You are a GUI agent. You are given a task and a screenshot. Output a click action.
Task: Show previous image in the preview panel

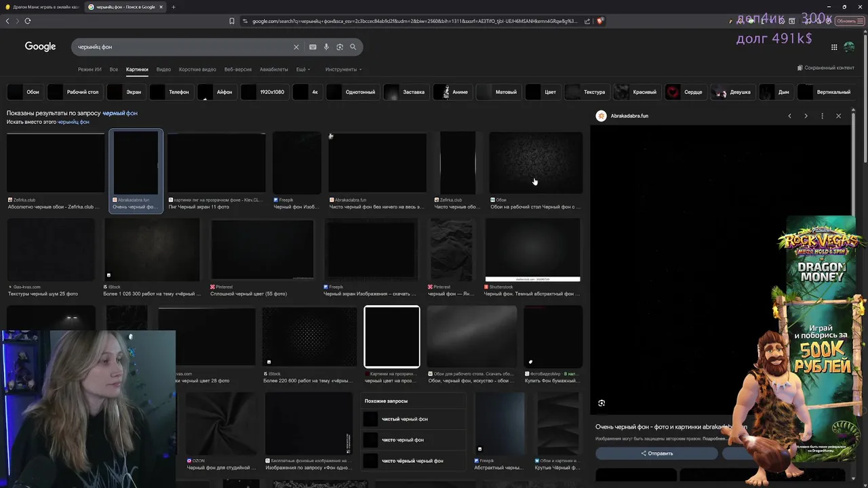[789, 116]
